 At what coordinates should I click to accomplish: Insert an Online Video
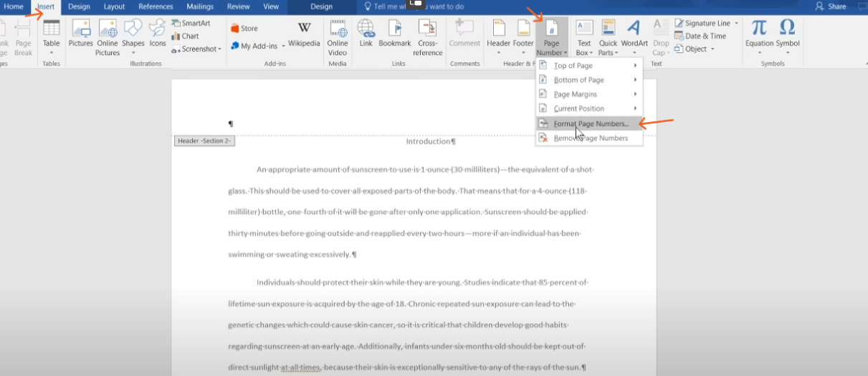338,37
